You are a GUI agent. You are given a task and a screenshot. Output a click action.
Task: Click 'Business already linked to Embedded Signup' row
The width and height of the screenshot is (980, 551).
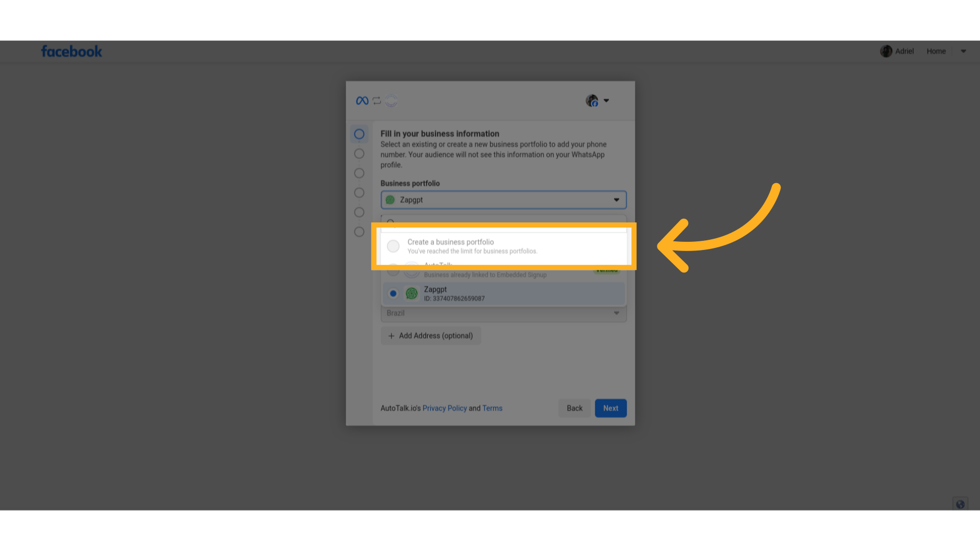pos(503,270)
